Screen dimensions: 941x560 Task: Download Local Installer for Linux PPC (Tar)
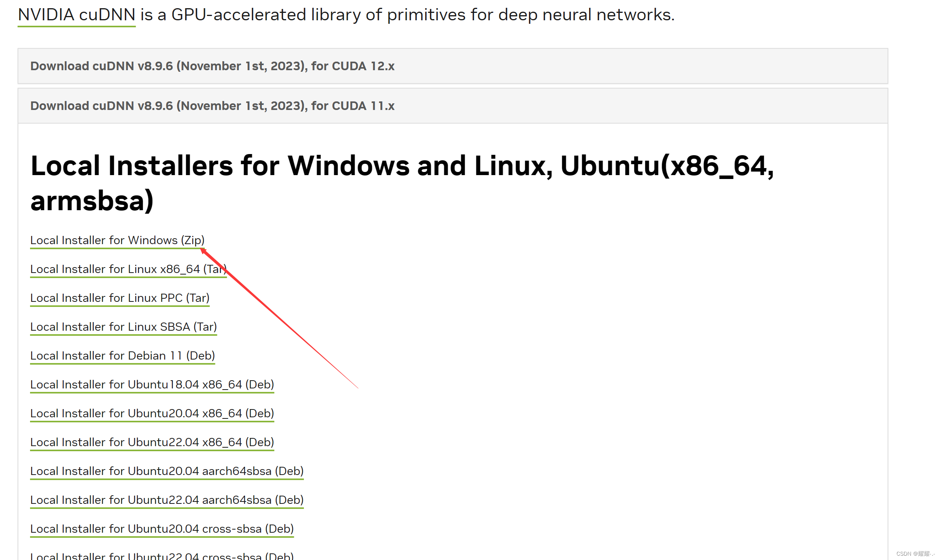(x=120, y=298)
